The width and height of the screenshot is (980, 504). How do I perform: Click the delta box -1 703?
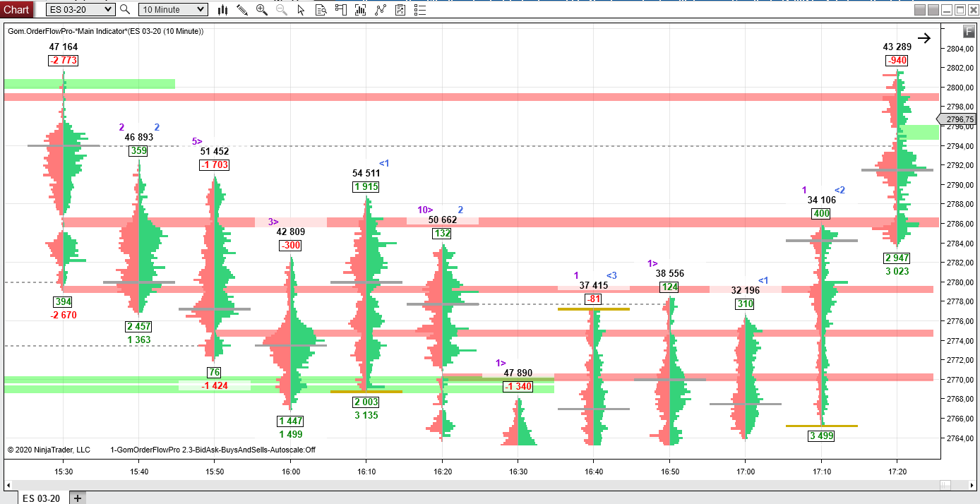(x=215, y=164)
